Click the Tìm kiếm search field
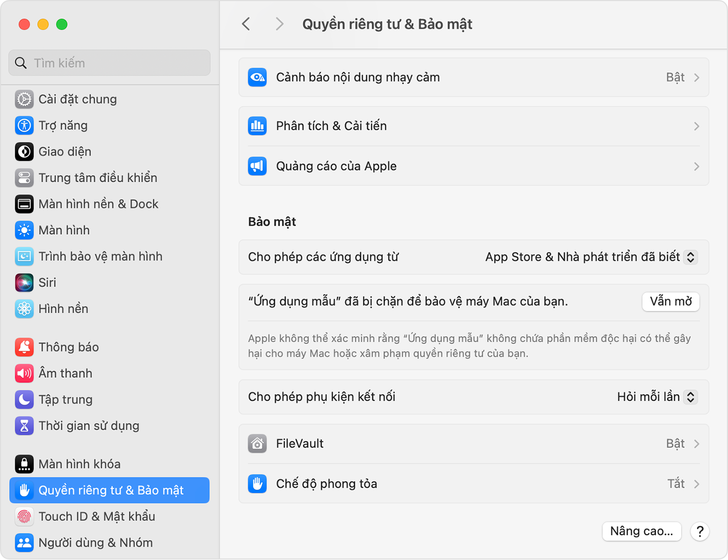The width and height of the screenshot is (728, 560). click(x=109, y=63)
